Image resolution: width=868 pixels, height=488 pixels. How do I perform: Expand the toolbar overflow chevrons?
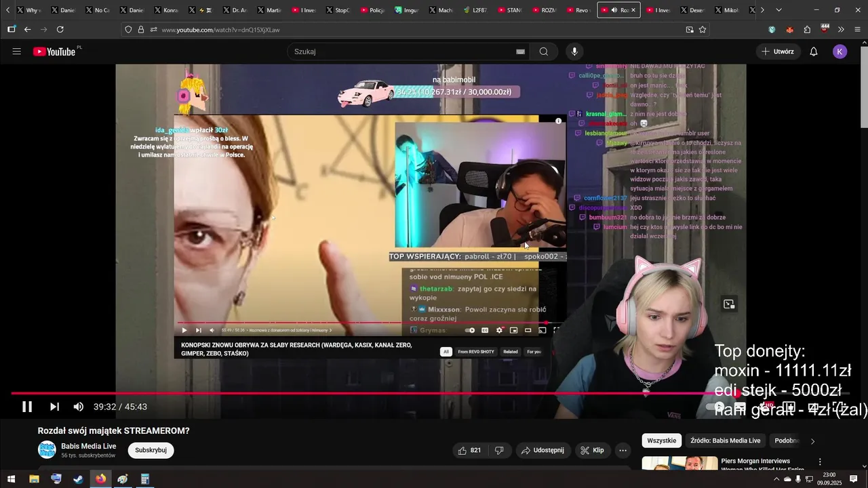[x=841, y=29]
